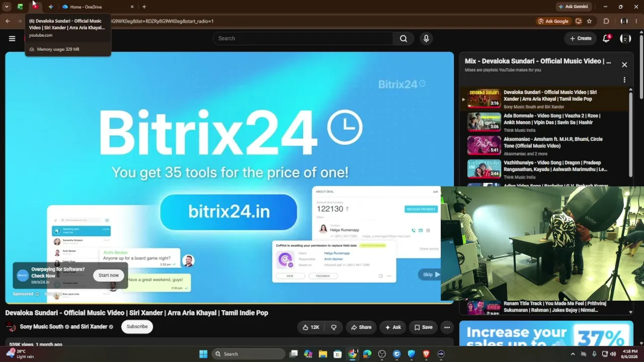Like the video with the thumbs-up button
This screenshot has width=644, height=362.
click(310, 327)
